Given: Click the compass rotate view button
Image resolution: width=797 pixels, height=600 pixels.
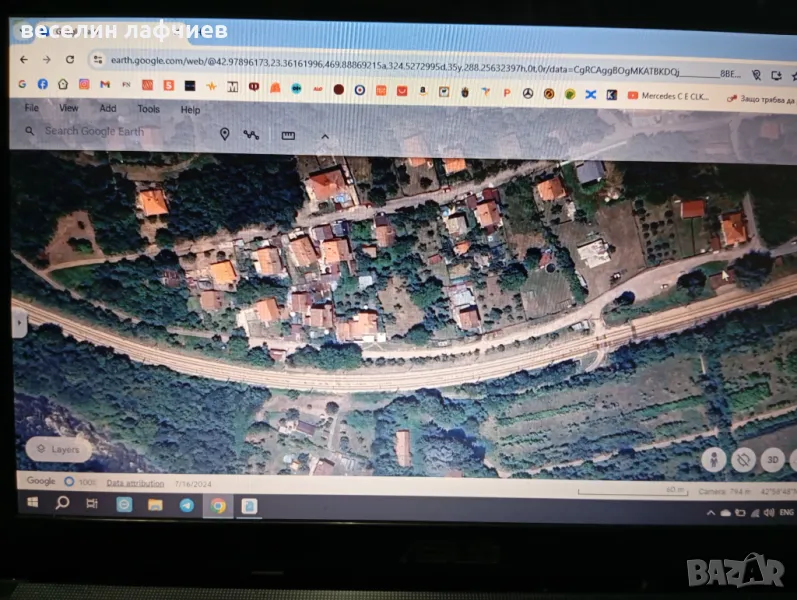Looking at the screenshot, I should 742,460.
